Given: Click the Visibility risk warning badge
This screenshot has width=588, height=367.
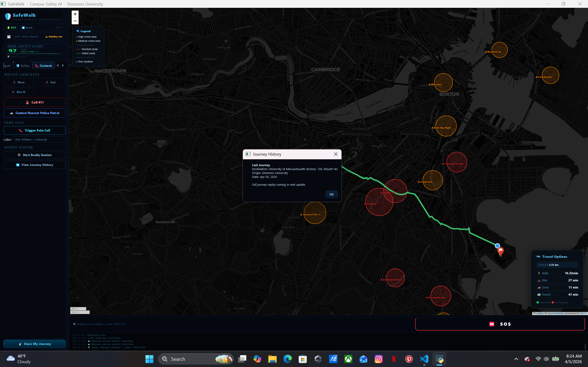Looking at the screenshot, I should point(54,37).
